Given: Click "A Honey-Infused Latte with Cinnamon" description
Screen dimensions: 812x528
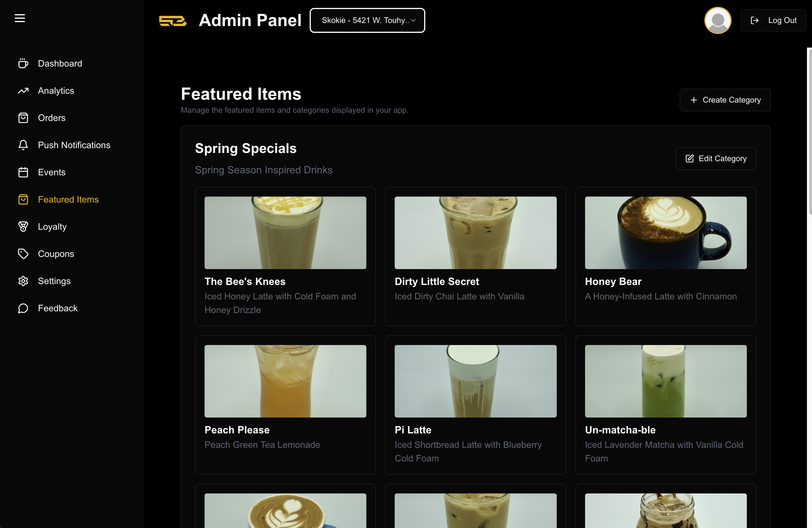Looking at the screenshot, I should tap(660, 296).
